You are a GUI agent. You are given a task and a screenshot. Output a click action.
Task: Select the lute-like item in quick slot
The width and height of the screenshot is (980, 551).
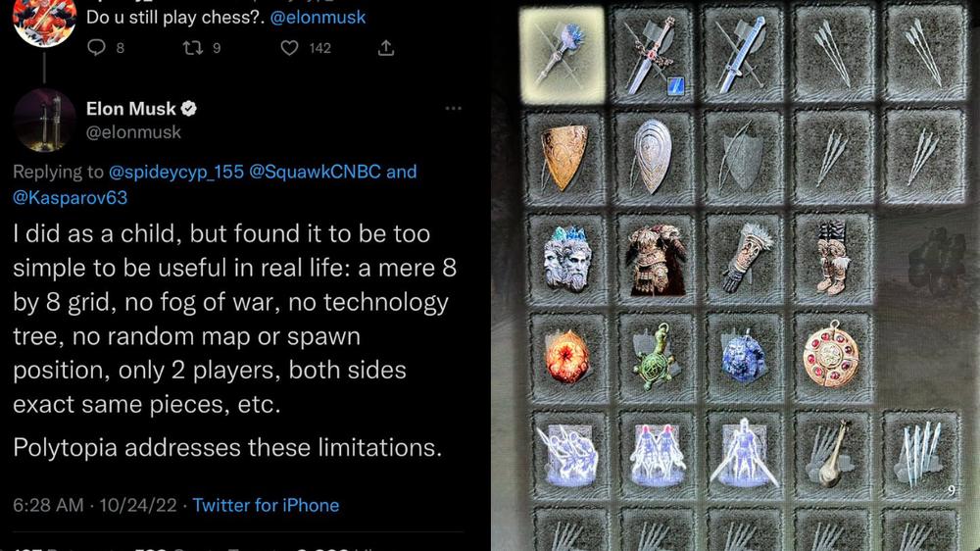click(x=832, y=454)
